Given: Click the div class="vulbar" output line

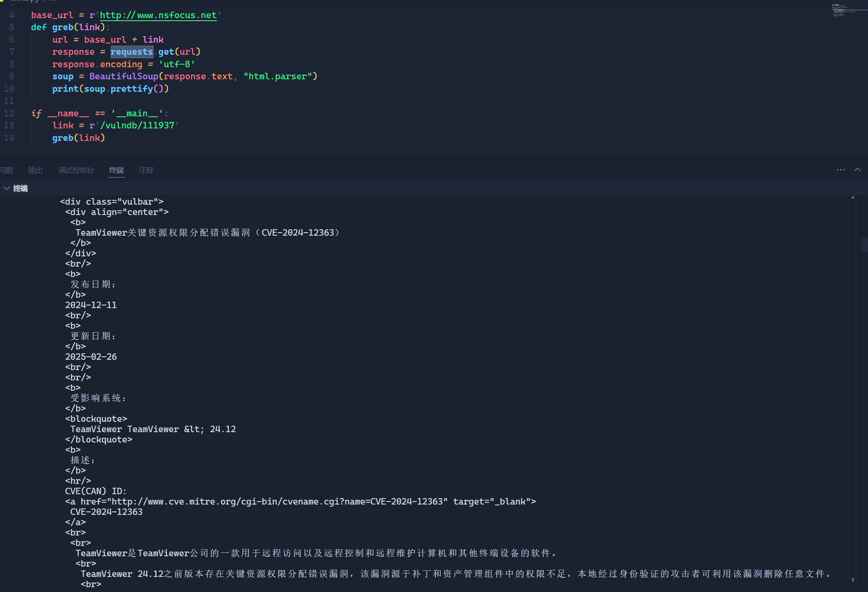Looking at the screenshot, I should tap(112, 202).
